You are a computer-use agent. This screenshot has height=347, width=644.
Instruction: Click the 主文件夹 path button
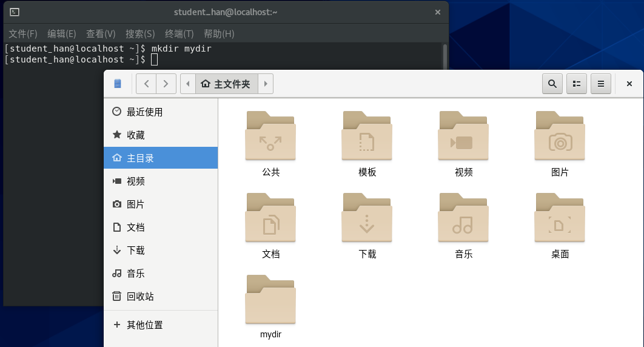coord(227,84)
